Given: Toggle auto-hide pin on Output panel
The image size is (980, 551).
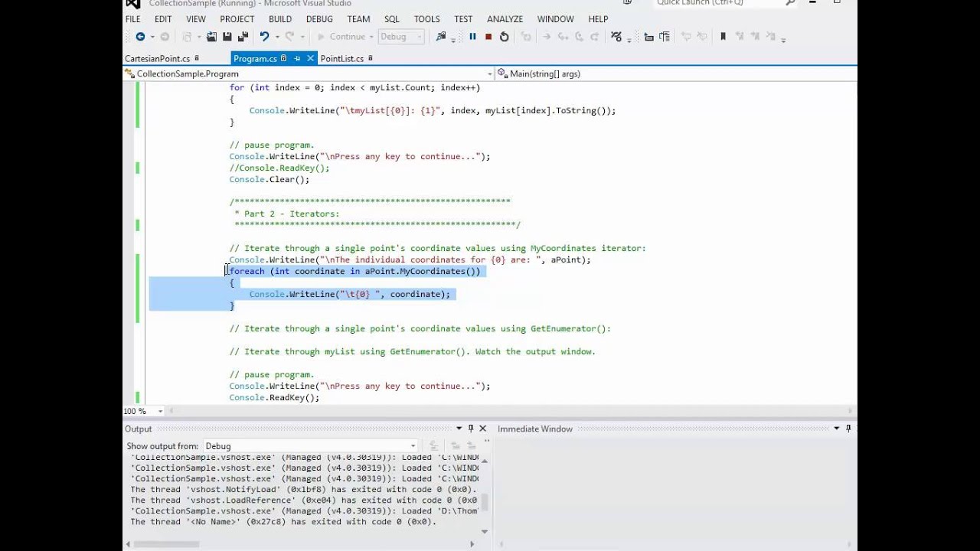Looking at the screenshot, I should click(x=471, y=429).
